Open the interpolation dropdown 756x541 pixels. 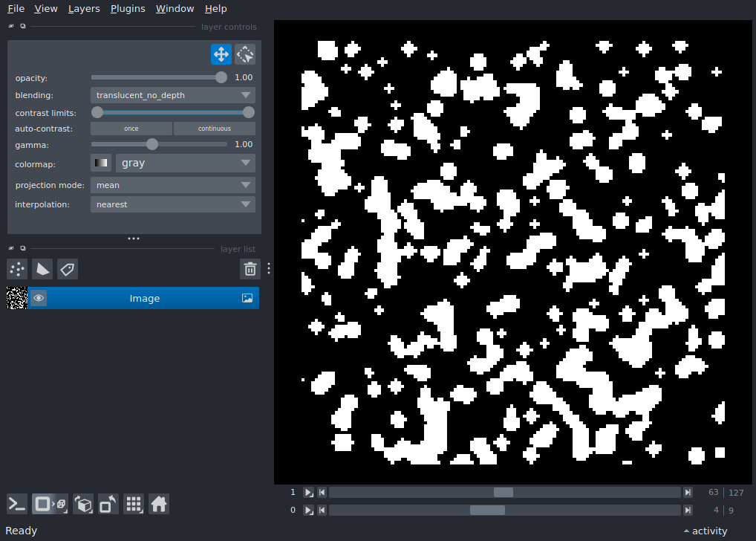point(172,204)
